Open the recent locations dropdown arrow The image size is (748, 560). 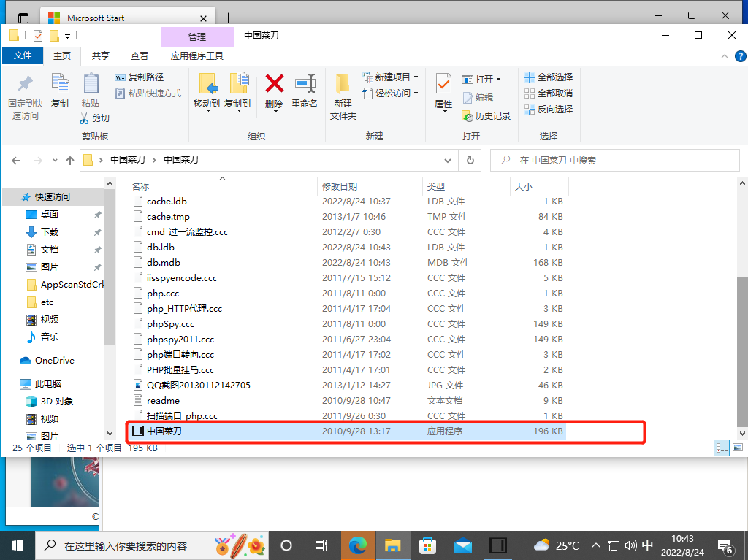click(55, 161)
